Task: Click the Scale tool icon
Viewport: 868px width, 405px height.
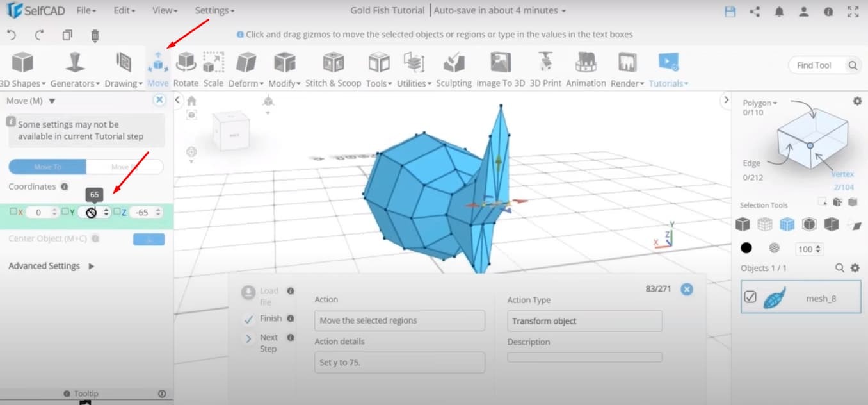Action: [213, 67]
